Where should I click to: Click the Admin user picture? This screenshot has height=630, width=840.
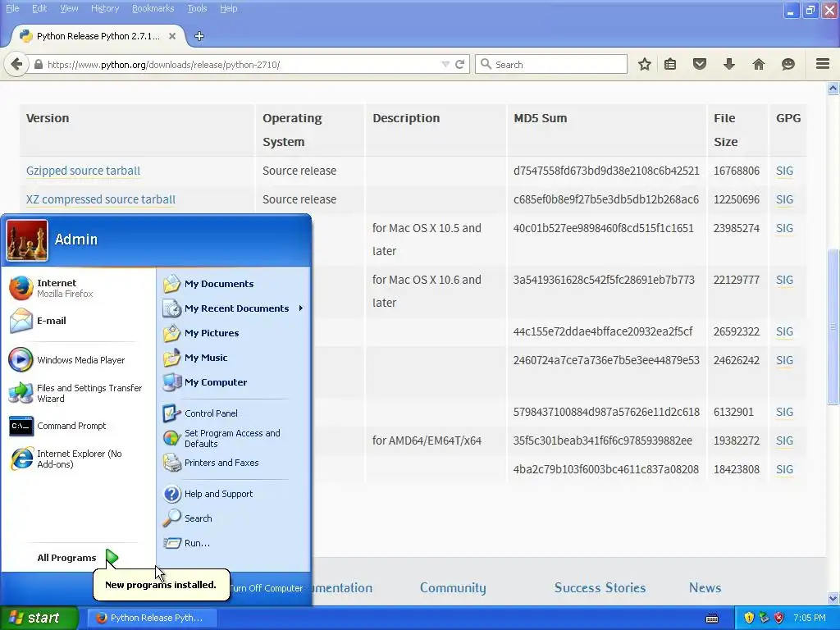coord(27,240)
